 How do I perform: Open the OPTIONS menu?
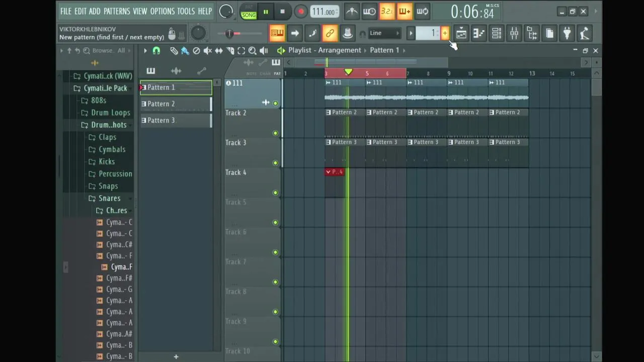[x=162, y=11]
